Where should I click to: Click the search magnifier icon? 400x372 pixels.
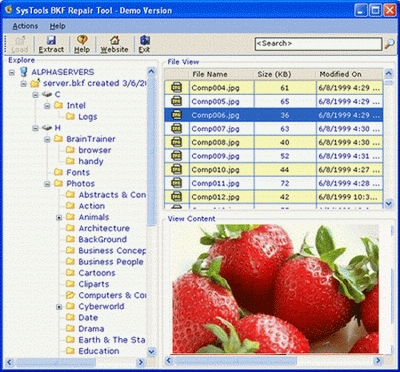(389, 44)
